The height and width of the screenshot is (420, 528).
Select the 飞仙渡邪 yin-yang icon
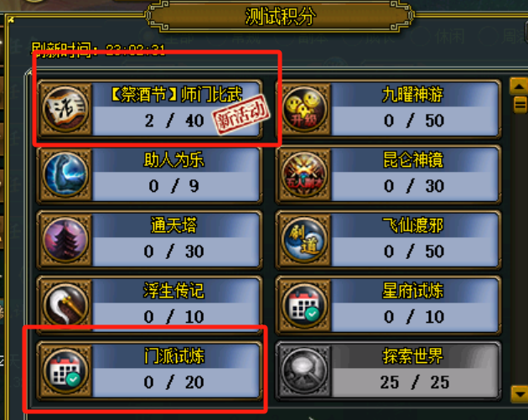coord(305,240)
